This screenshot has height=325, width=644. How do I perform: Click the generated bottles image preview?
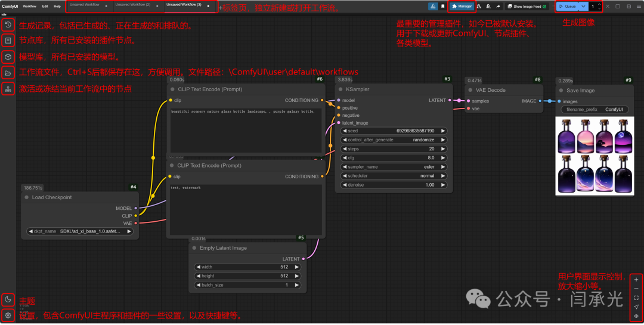pos(595,156)
